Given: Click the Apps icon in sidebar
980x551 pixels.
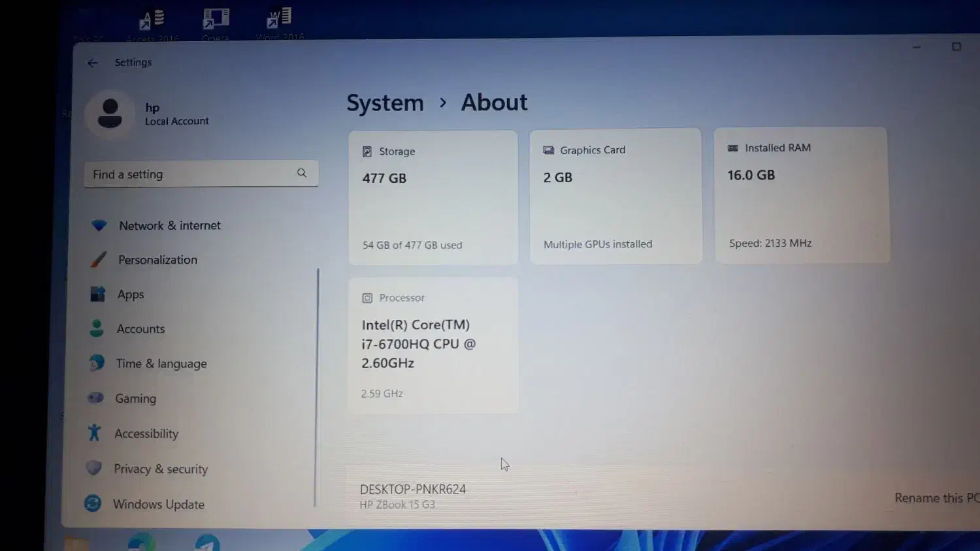Looking at the screenshot, I should coord(97,294).
